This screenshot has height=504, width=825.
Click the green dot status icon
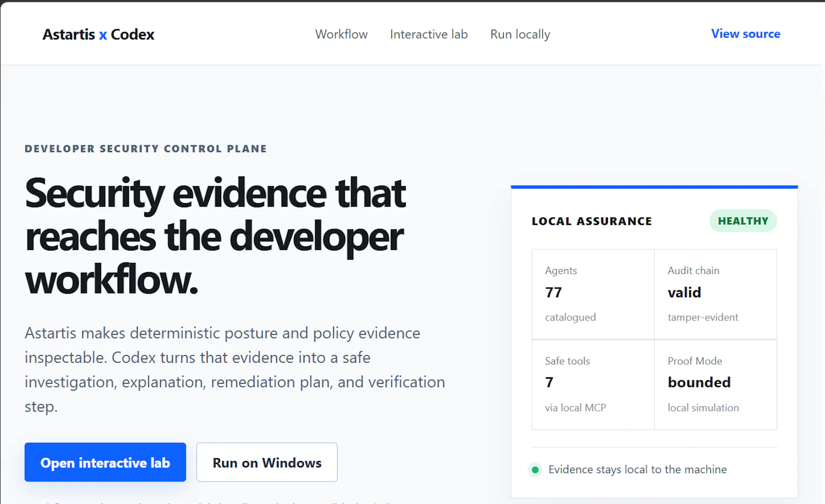(535, 469)
